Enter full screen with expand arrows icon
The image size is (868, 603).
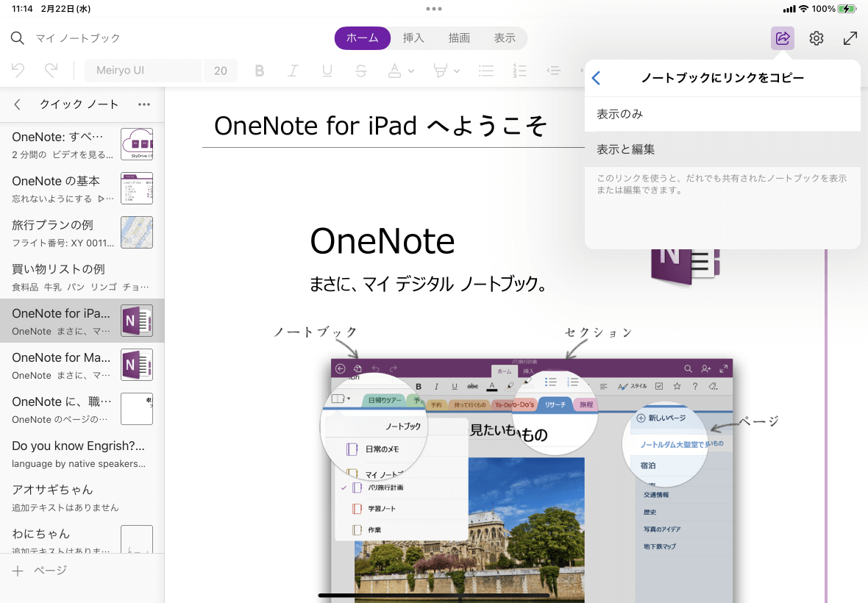tap(850, 38)
